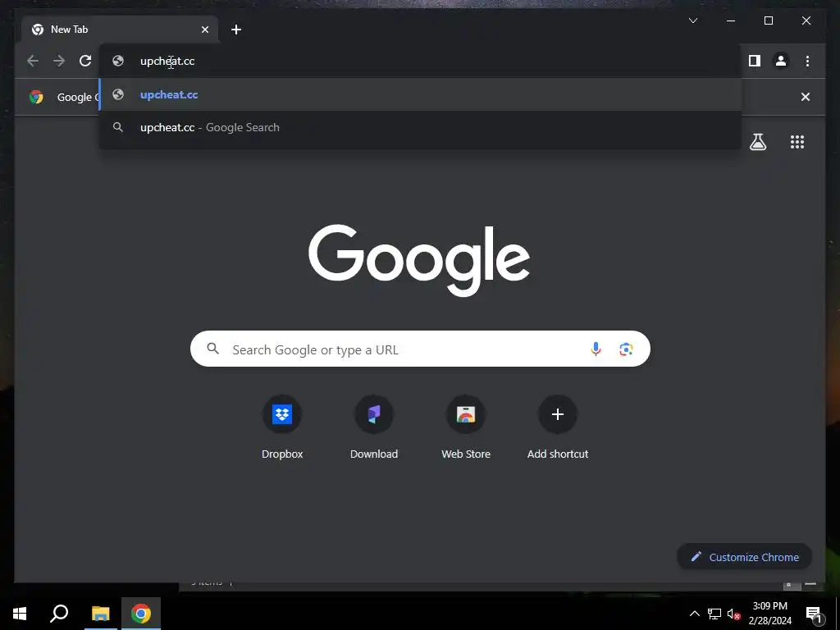
Task: Open a new tab with plus button
Action: pos(235,30)
